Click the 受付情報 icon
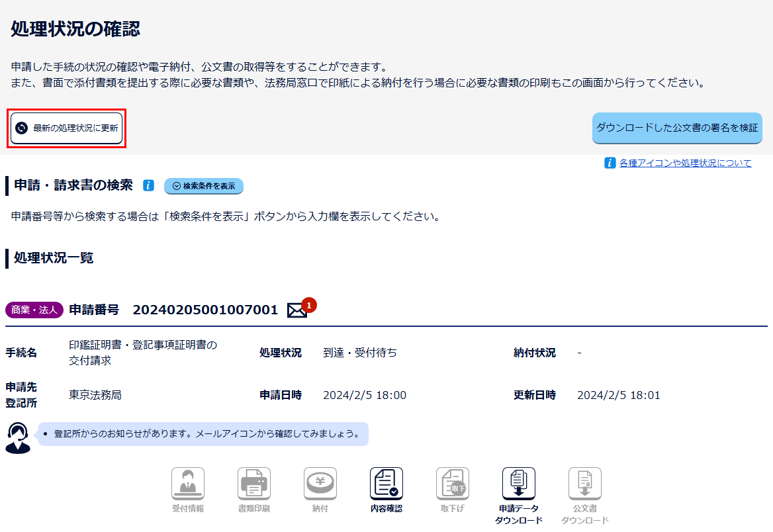Image resolution: width=773 pixels, height=532 pixels. (x=188, y=484)
